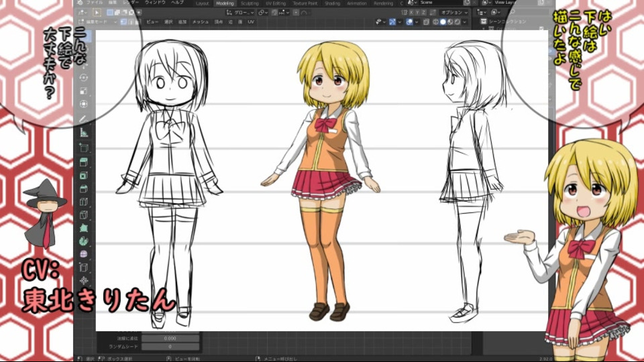The height and width of the screenshot is (362, 644).
Task: Open the overlay options dropdown arrow
Action: pos(417,21)
